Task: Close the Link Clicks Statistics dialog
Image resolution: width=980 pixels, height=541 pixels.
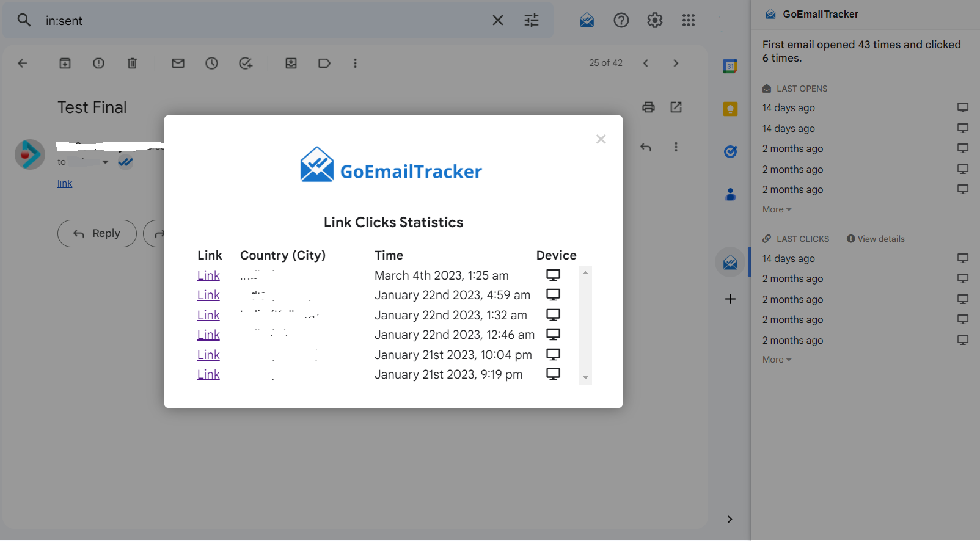Action: click(601, 139)
